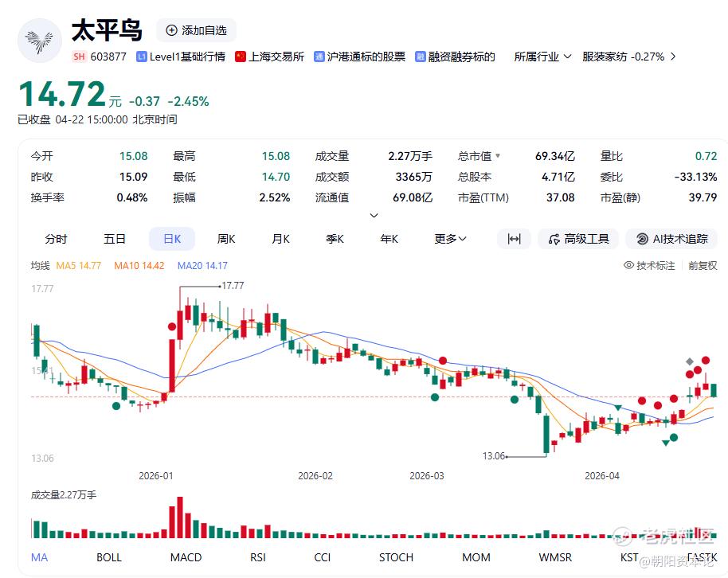Screen dimensions: 728x578
Task: Open AI技术追踪 tracking spiral icon
Action: 642,239
